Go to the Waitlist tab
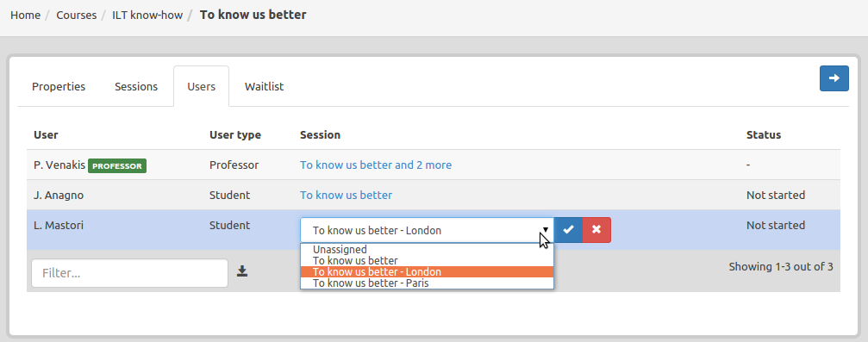The width and height of the screenshot is (868, 342). click(x=264, y=86)
